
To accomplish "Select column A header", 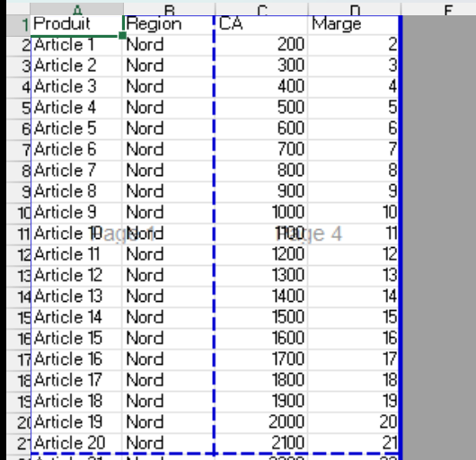I will pyautogui.click(x=77, y=9).
